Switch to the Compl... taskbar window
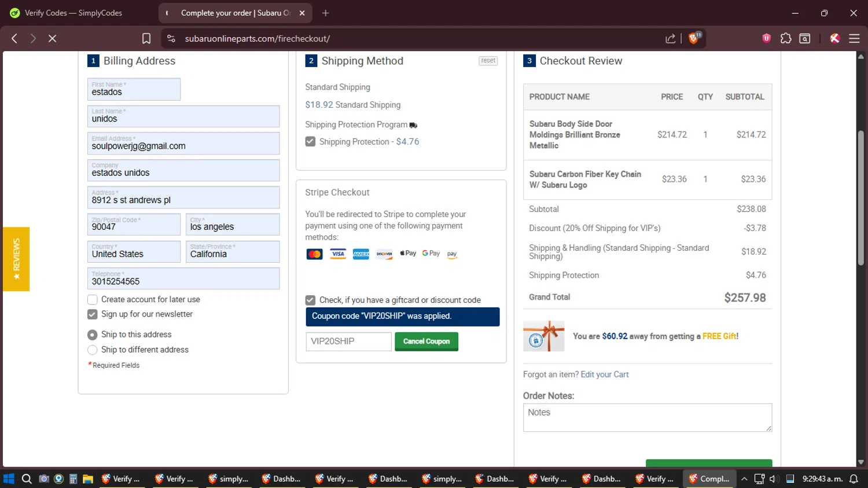 coord(709,479)
